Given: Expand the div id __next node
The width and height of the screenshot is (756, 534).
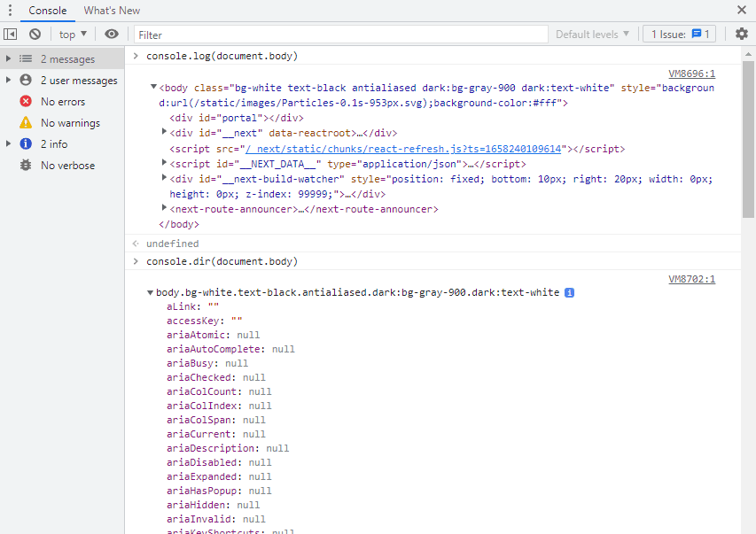Looking at the screenshot, I should tap(164, 132).
